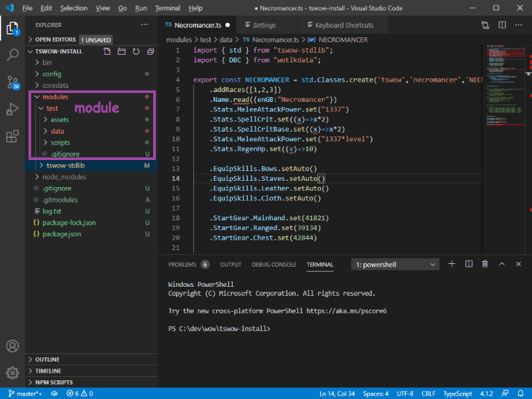Create a new terminal with plus icon
The image size is (532, 399).
(452, 264)
